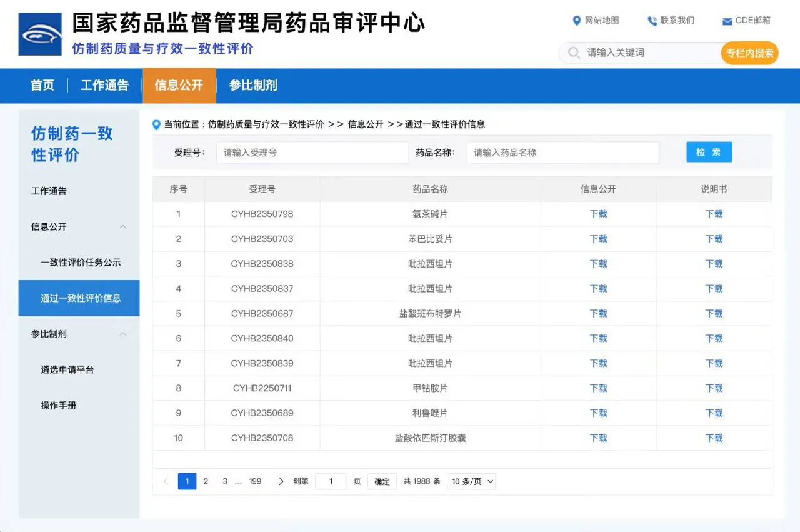
Task: Click the contact us phone icon
Action: [652, 21]
